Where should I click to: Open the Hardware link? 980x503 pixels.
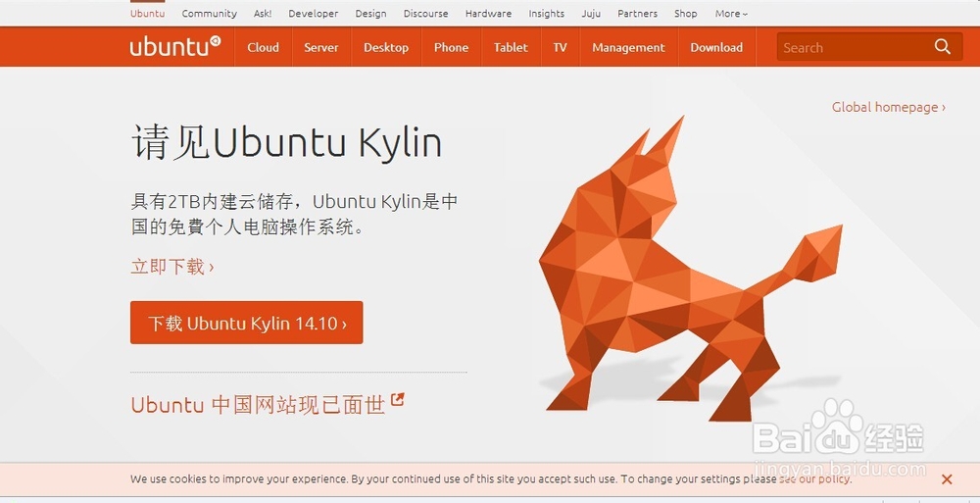pyautogui.click(x=488, y=13)
